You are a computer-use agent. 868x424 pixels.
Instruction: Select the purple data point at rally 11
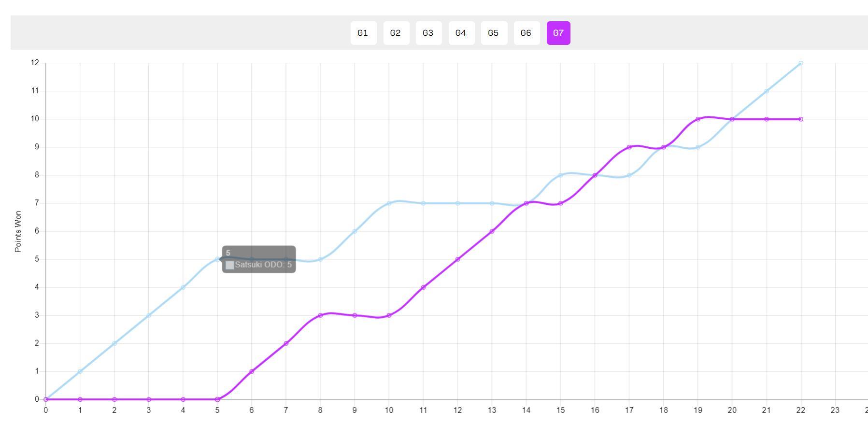pos(423,287)
